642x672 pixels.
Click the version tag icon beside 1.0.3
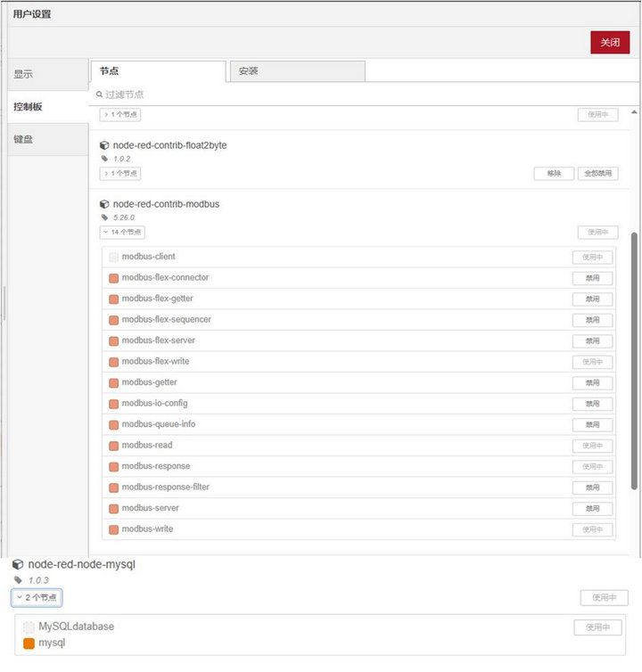tap(18, 580)
